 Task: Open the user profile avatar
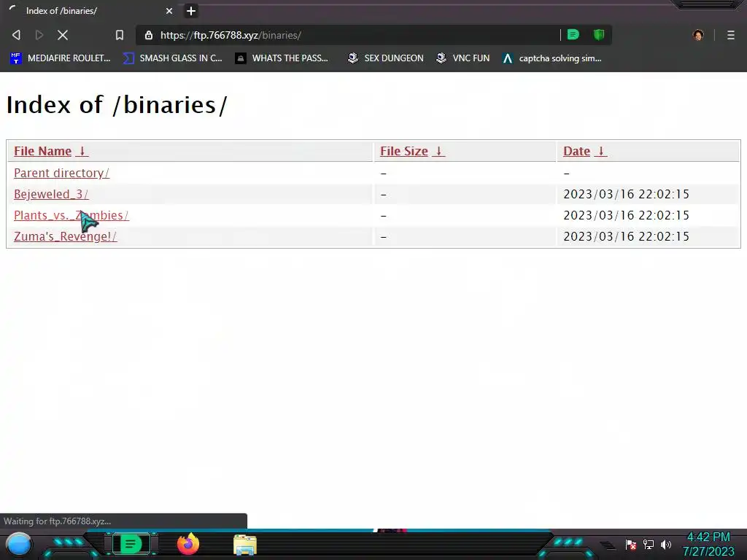point(698,35)
